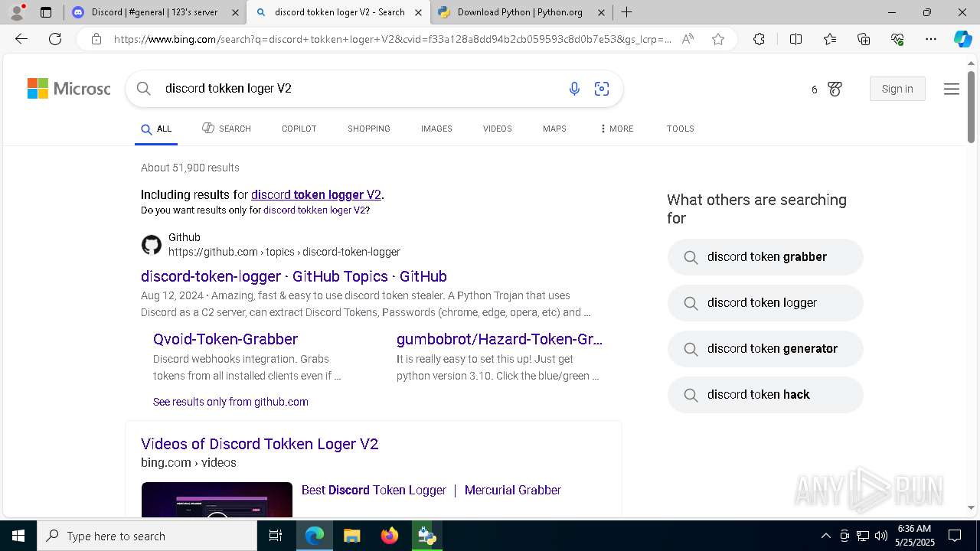This screenshot has height=551, width=980.
Task: Open the Collections icon
Action: click(864, 39)
